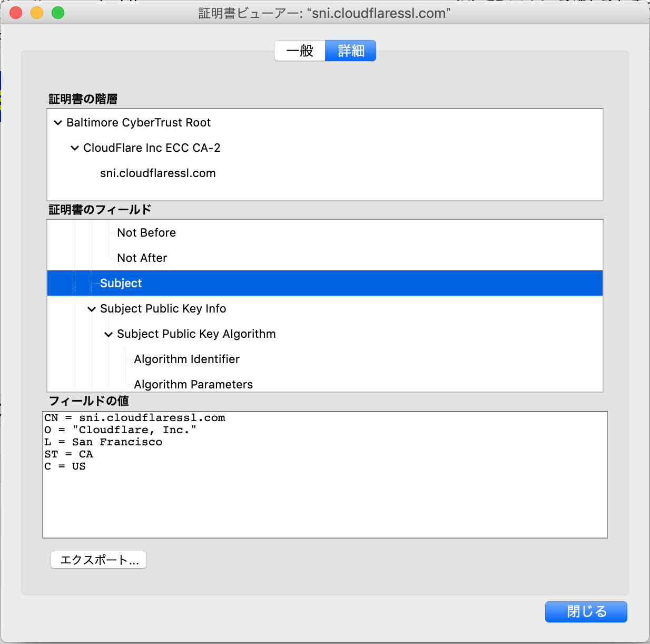The width and height of the screenshot is (650, 644).
Task: Click the O = "Cloudflare, Inc." value line
Action: click(x=121, y=430)
